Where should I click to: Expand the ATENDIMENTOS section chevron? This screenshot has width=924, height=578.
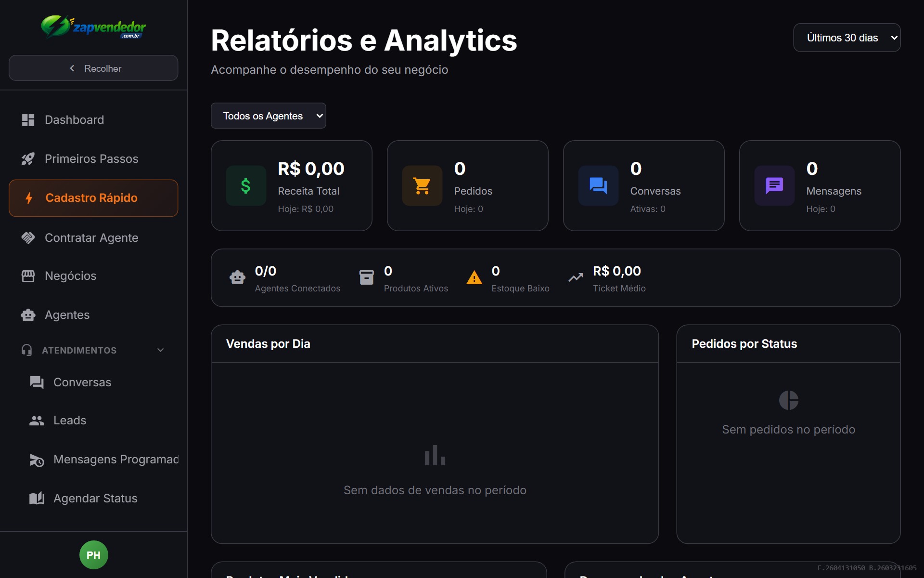(160, 350)
